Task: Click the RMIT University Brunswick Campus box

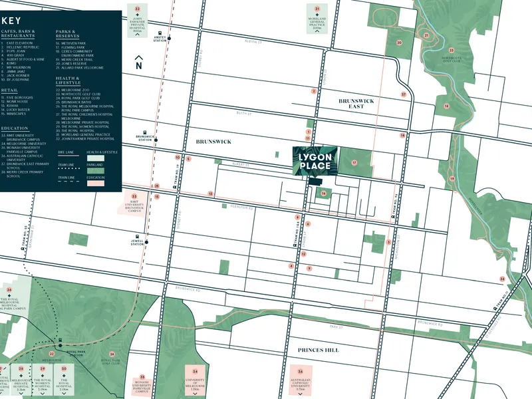Action: pos(134,203)
